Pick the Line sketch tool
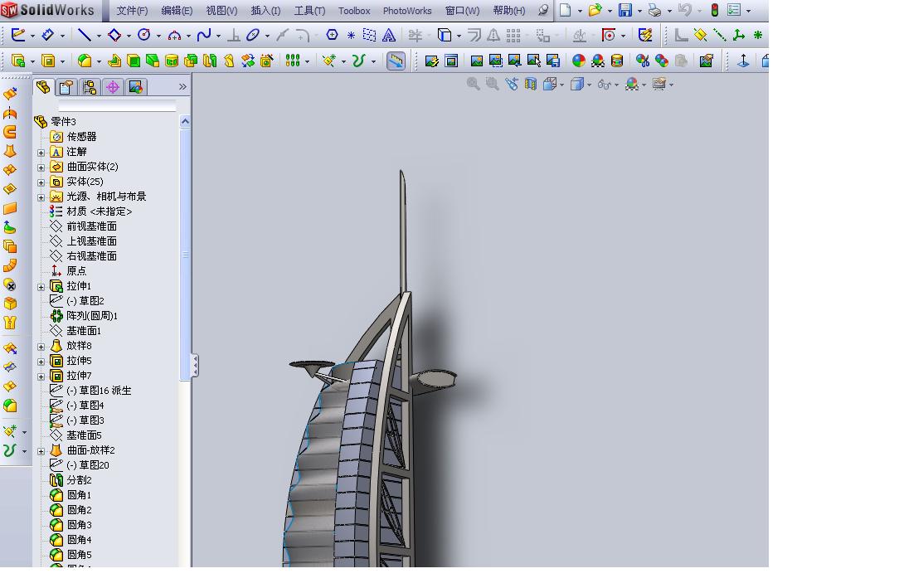Viewport: 904px width, 588px height. coord(84,35)
